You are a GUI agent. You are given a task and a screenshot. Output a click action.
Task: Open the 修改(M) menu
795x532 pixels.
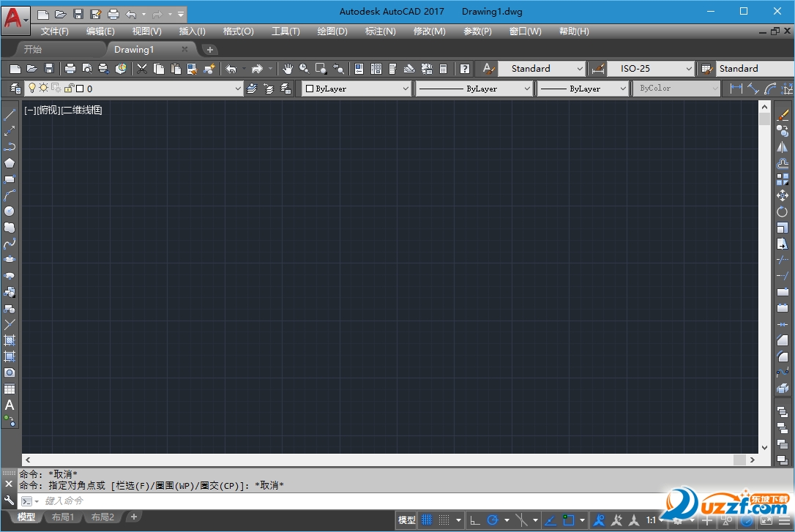pyautogui.click(x=430, y=31)
